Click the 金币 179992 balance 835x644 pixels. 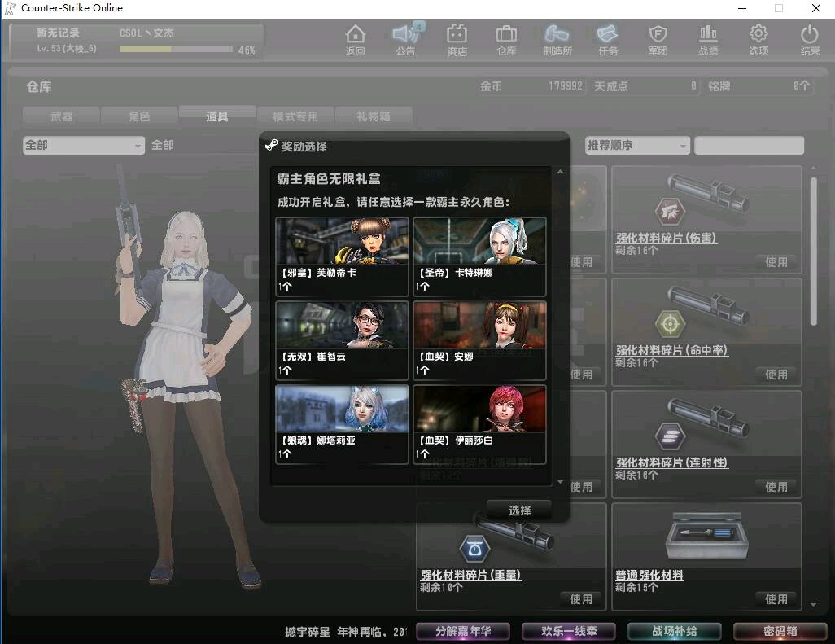(x=531, y=86)
